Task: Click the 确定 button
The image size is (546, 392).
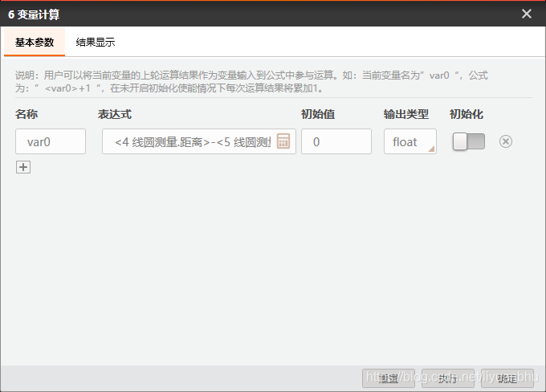Action: coord(507,378)
